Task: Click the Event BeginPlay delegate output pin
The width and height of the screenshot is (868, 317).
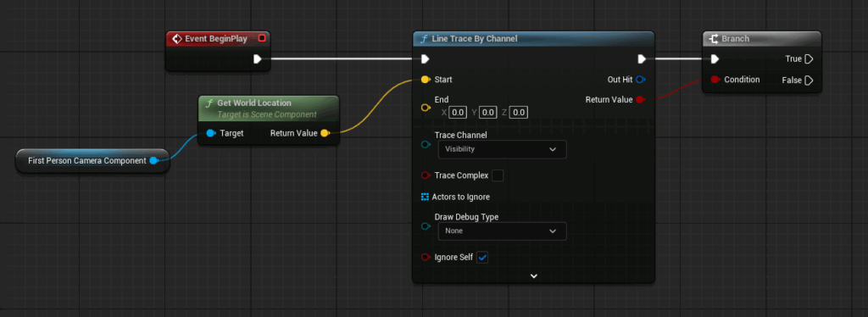Action: [263, 39]
